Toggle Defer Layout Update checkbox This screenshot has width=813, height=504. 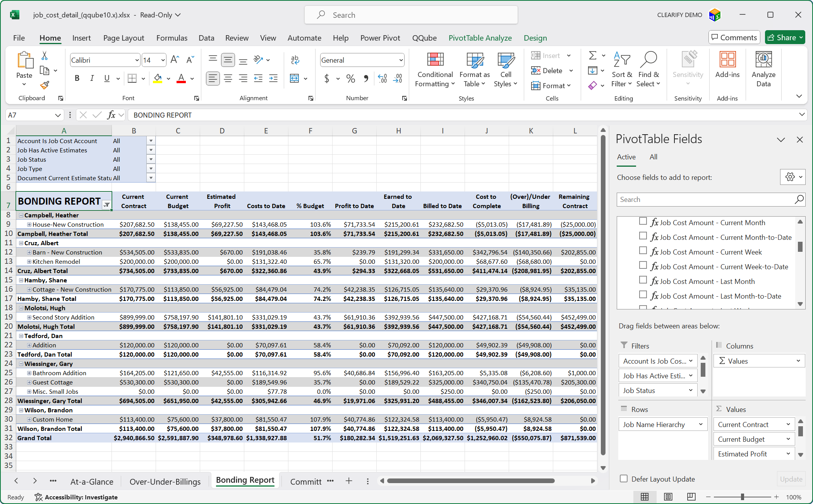tap(624, 478)
